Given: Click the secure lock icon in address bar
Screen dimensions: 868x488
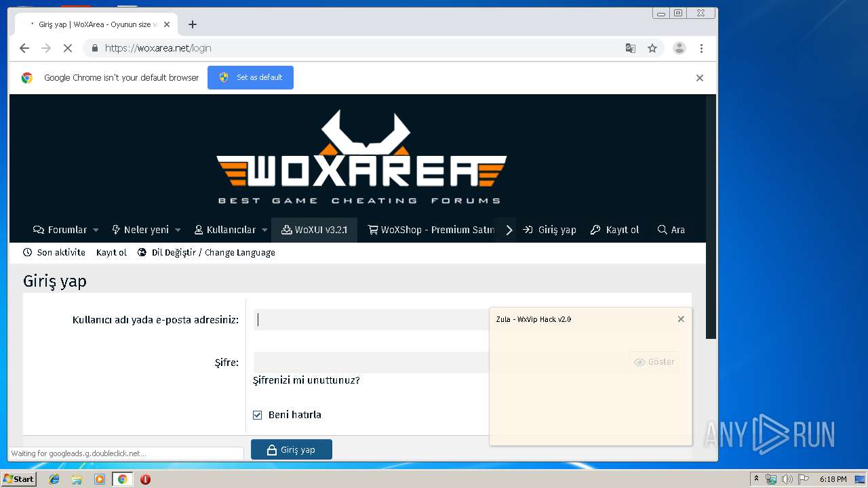Looking at the screenshot, I should [95, 48].
